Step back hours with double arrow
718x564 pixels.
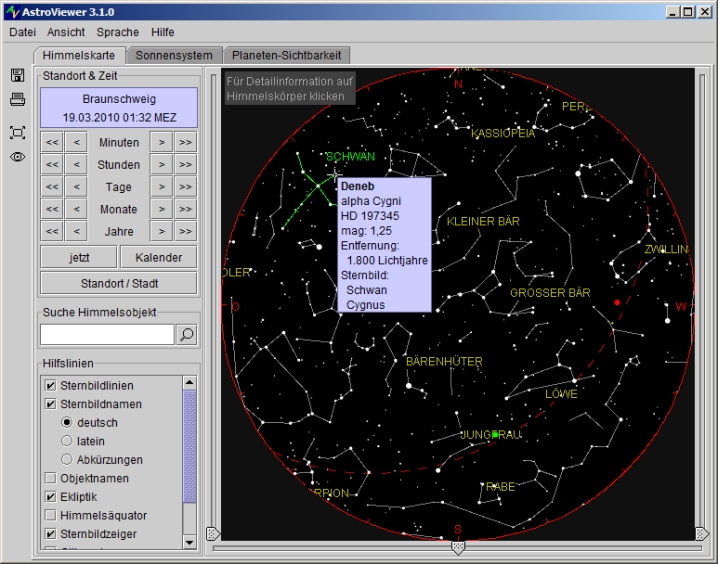[x=52, y=165]
